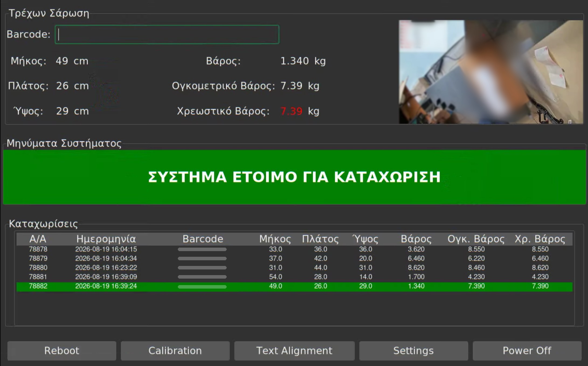Click the redacted barcode in row 78878

tap(202, 249)
